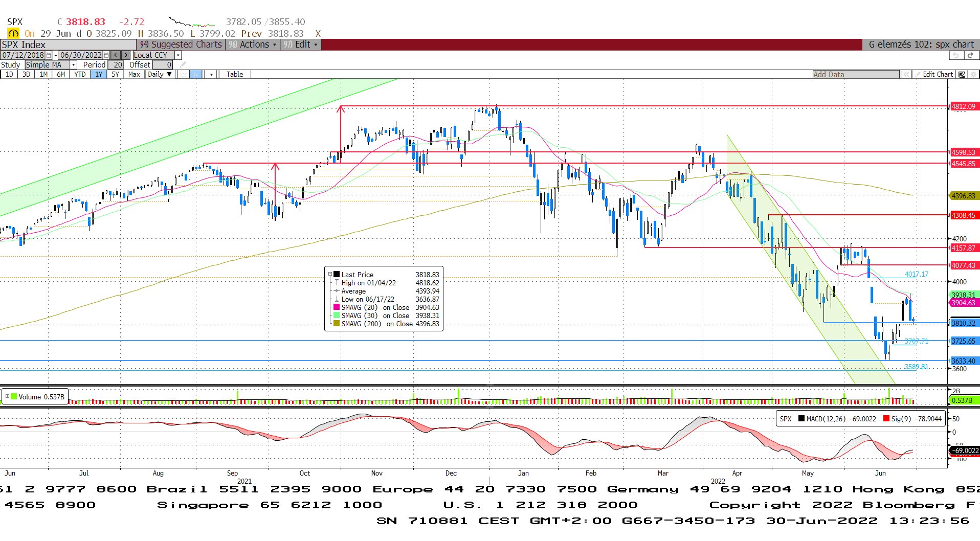Click the magenta SMAVG (20) color swatch

337,307
